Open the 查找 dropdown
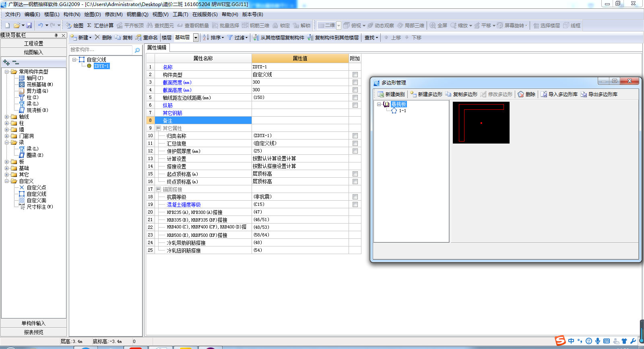Viewport: 644px width, 349px height. click(x=371, y=37)
